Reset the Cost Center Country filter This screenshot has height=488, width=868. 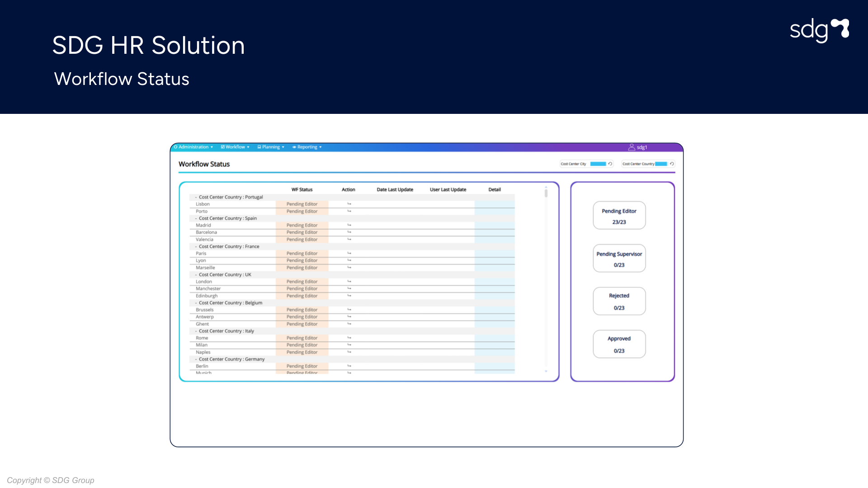(x=672, y=164)
